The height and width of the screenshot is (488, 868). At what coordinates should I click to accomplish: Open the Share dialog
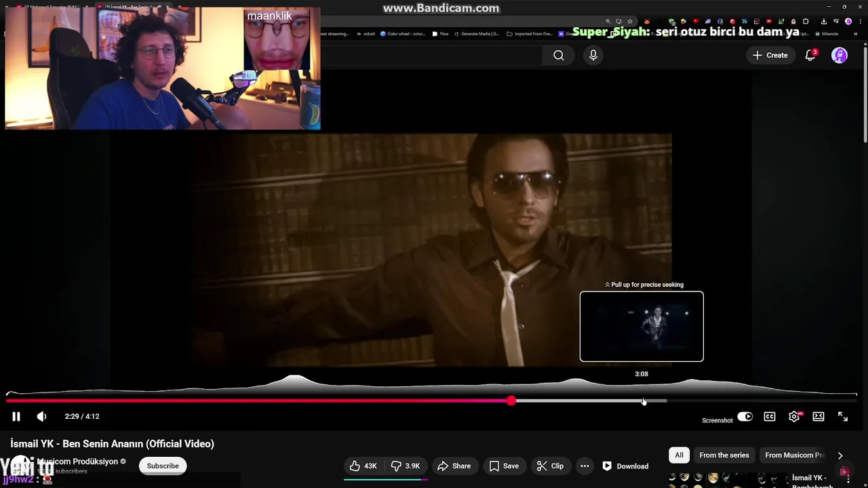click(x=454, y=466)
